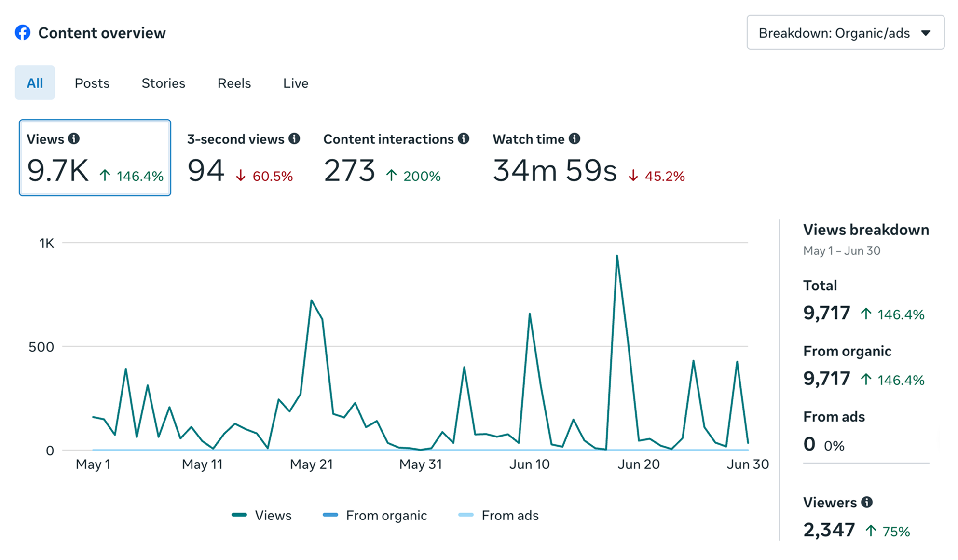Open the Views info tooltip icon
The height and width of the screenshot is (560, 958).
click(74, 139)
